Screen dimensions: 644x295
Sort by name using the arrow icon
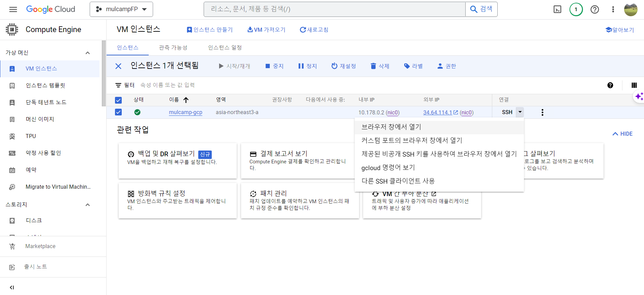tap(186, 100)
